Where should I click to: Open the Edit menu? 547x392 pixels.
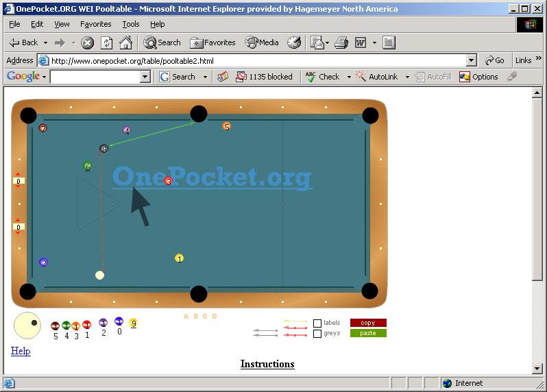(x=37, y=24)
